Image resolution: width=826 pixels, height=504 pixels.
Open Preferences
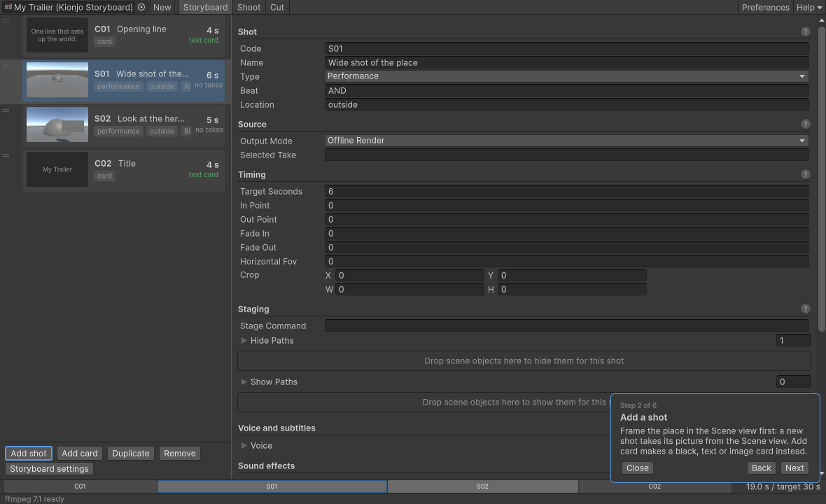coord(765,8)
